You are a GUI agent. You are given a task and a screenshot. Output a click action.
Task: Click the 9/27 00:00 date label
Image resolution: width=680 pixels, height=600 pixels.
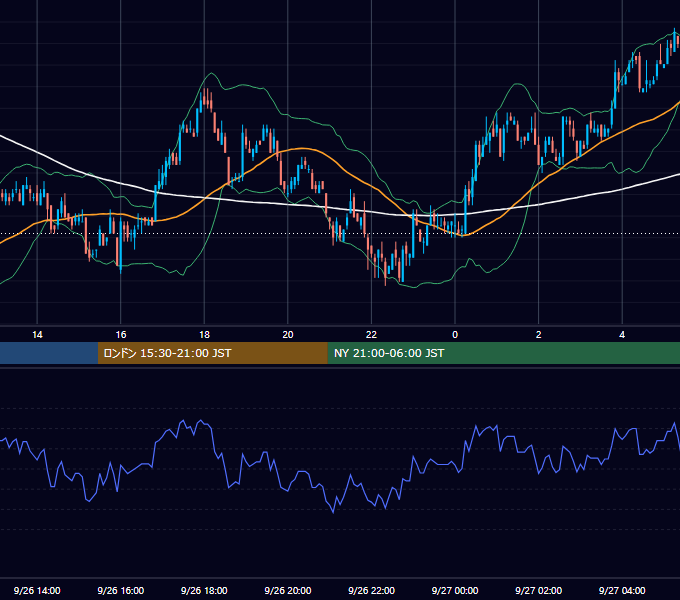point(455,590)
